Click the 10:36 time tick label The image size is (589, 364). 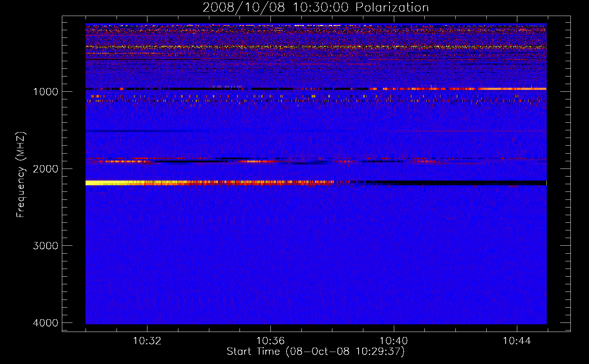point(270,341)
